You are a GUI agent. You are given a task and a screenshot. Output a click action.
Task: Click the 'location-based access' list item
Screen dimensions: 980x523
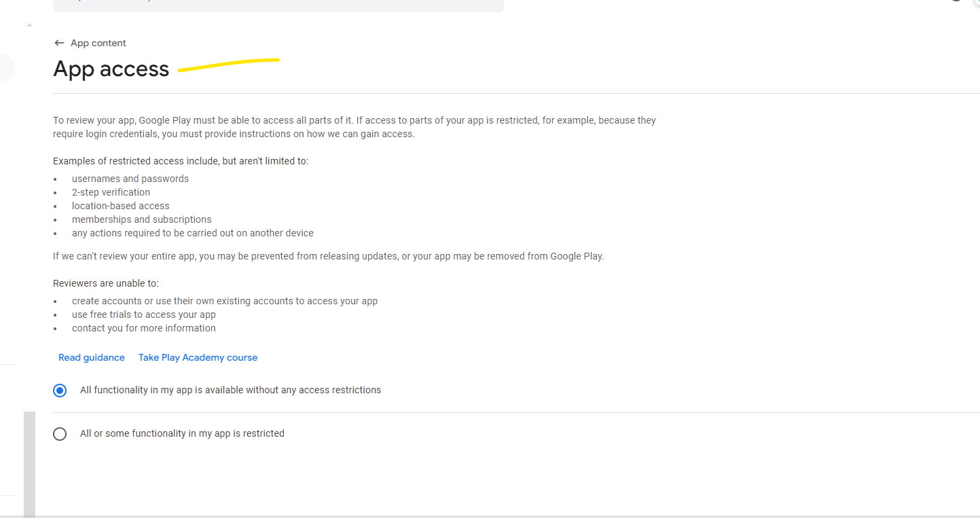pyautogui.click(x=121, y=206)
